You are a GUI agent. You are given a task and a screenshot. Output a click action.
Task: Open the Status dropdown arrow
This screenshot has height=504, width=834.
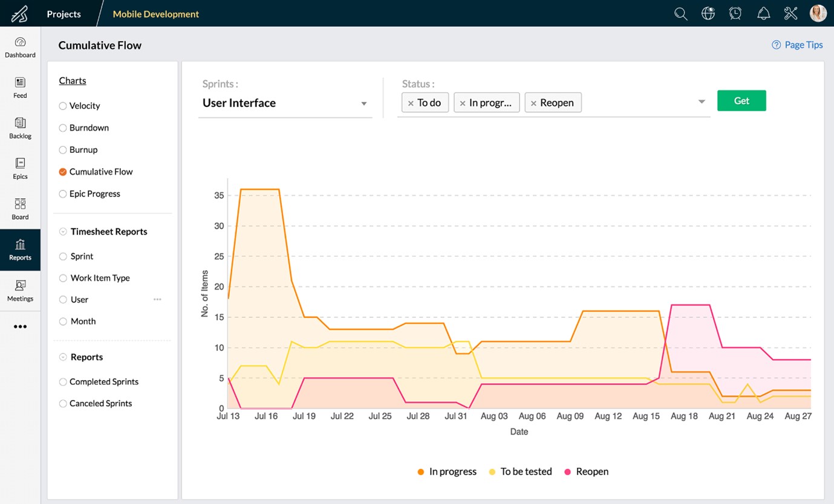pos(702,102)
